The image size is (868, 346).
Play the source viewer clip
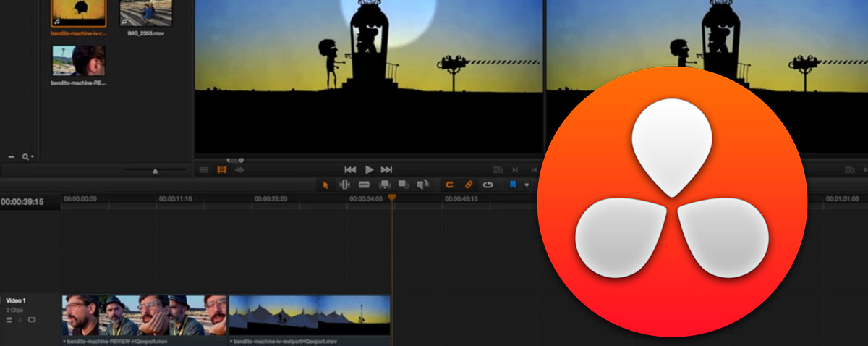click(369, 169)
